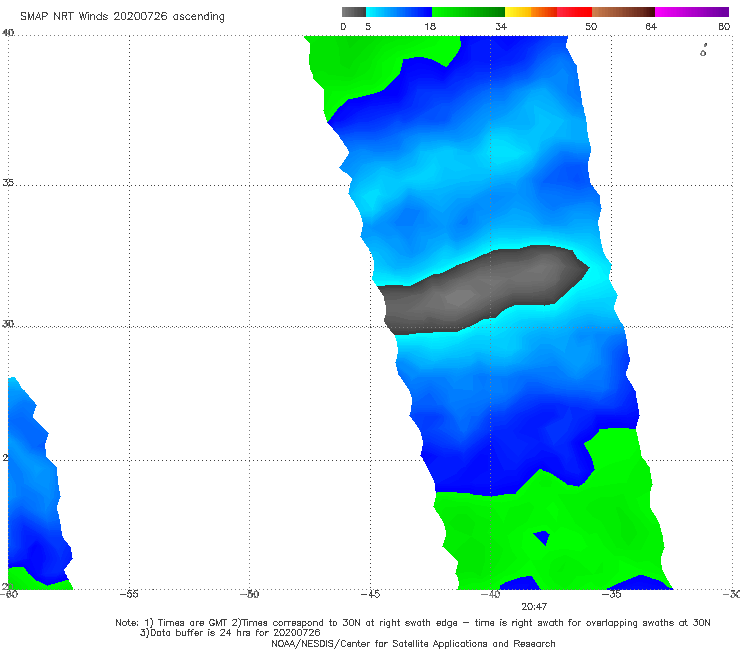Click the longitude axis label "-60"

[x=9, y=594]
